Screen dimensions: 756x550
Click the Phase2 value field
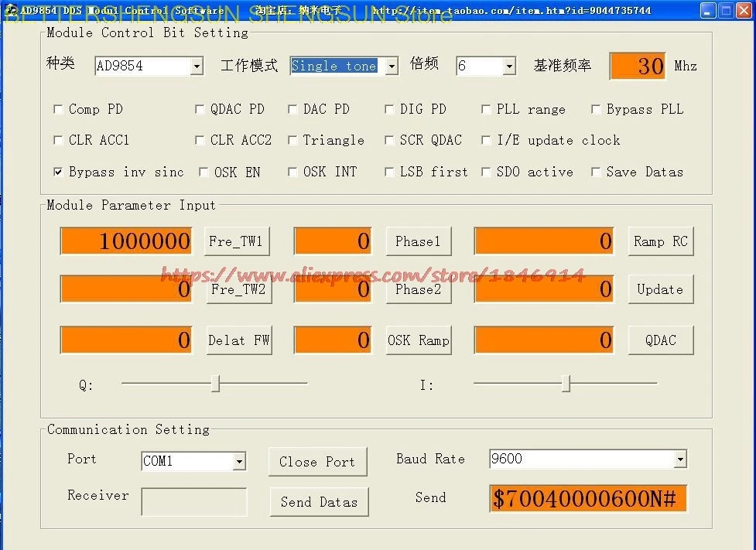[333, 289]
